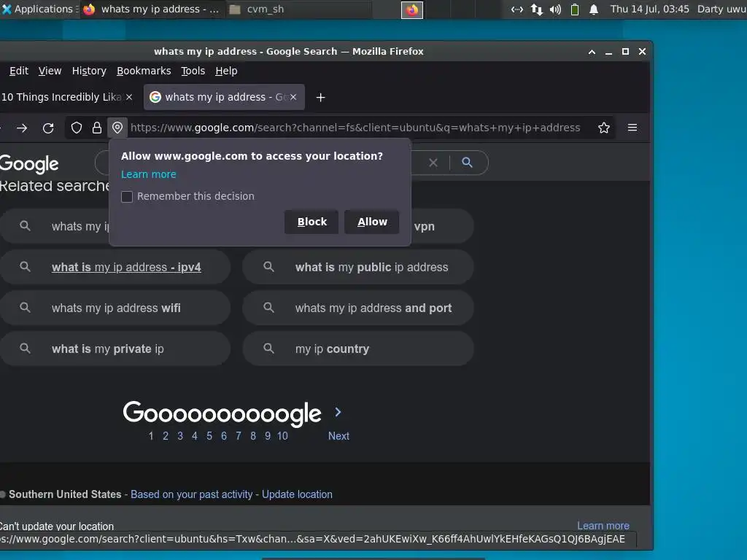Click the Google search magnifier button
The height and width of the screenshot is (560, 747).
pos(467,163)
